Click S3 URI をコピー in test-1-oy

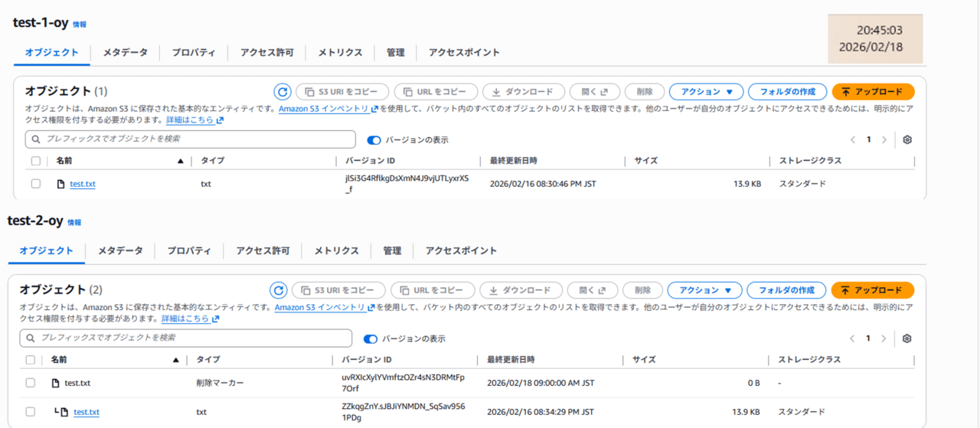pos(342,92)
